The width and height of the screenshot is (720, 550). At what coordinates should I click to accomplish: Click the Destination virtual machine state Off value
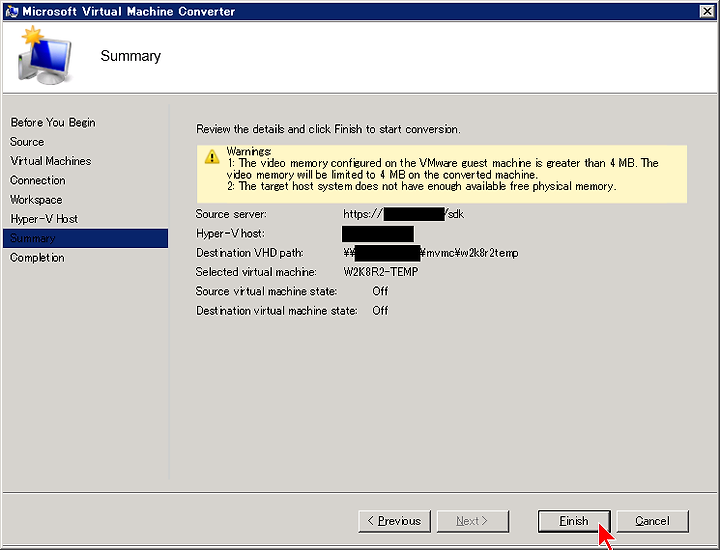point(380,311)
